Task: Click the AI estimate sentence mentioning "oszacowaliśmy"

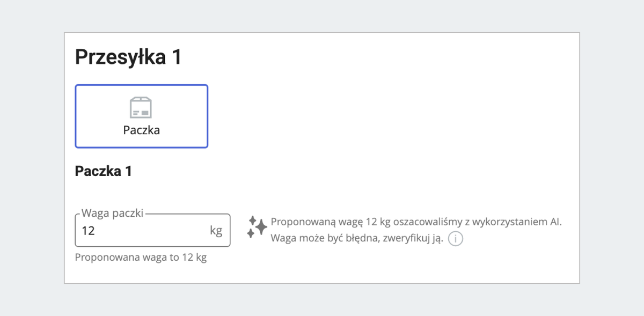Action: tap(416, 222)
